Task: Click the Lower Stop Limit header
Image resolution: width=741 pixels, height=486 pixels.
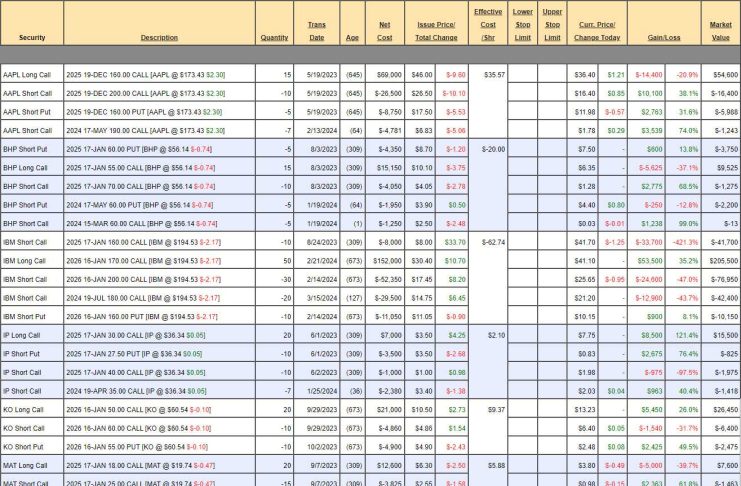Action: tap(522, 25)
